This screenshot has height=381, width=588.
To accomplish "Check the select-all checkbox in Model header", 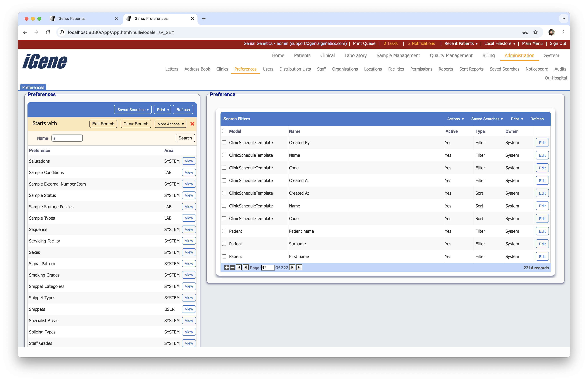I will 224,131.
